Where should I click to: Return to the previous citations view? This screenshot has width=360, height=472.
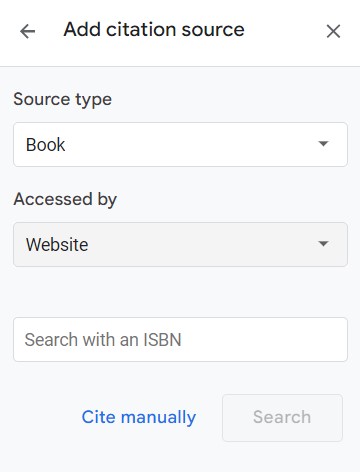[27, 32]
